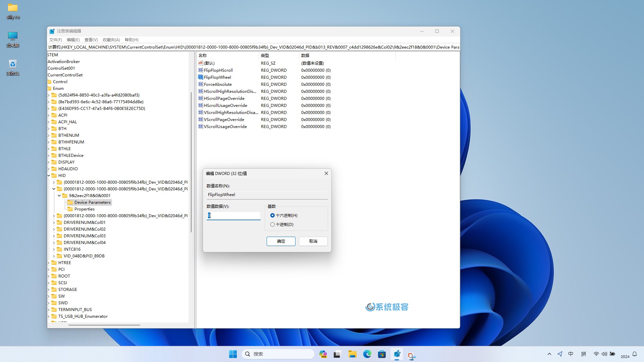Expand DRIVERENUM&Col02 tree node
Viewport: 644px width, 362px height.
coord(54,229)
